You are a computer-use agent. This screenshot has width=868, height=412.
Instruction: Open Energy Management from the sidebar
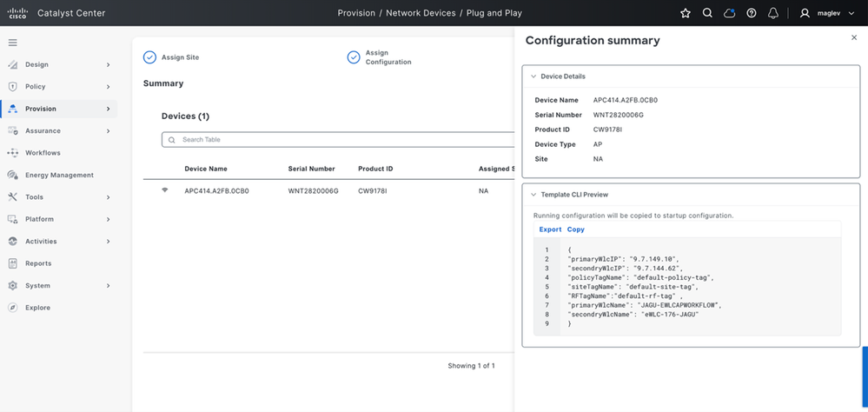59,175
